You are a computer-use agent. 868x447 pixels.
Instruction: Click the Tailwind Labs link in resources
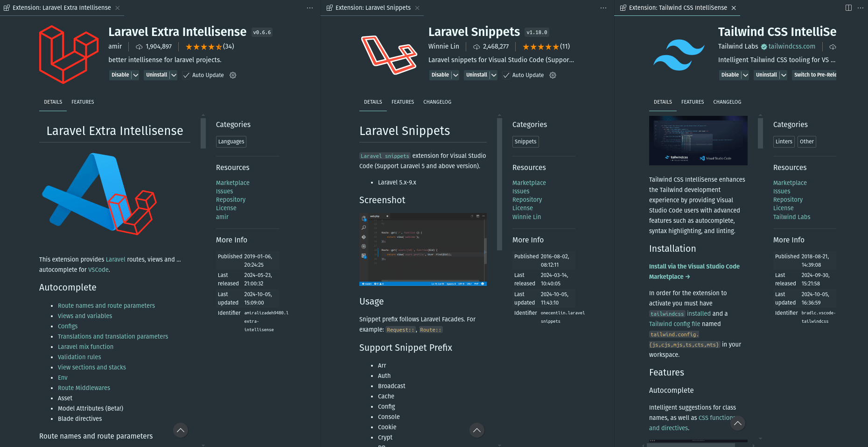tap(791, 217)
